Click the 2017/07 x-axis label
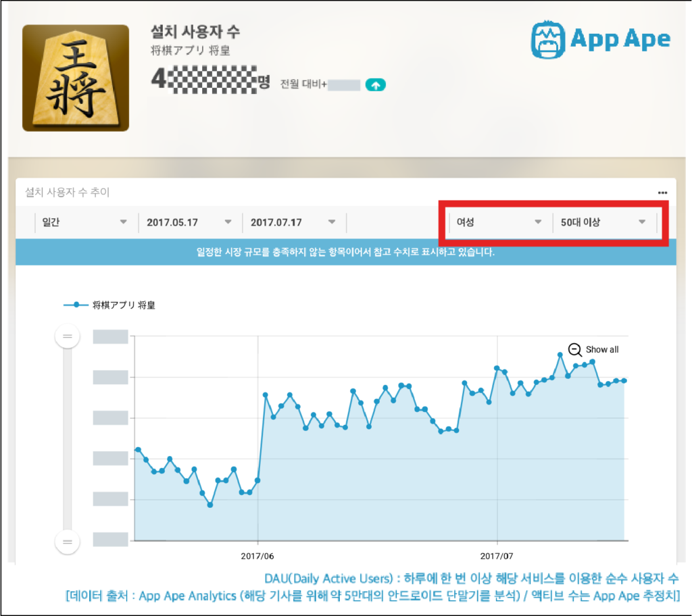692x616 pixels. click(x=497, y=556)
